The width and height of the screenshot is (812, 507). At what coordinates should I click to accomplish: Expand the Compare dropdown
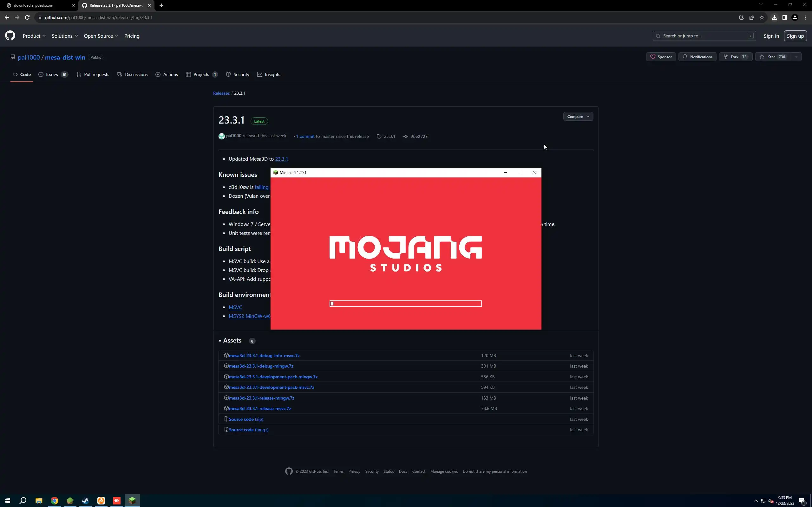[578, 116]
